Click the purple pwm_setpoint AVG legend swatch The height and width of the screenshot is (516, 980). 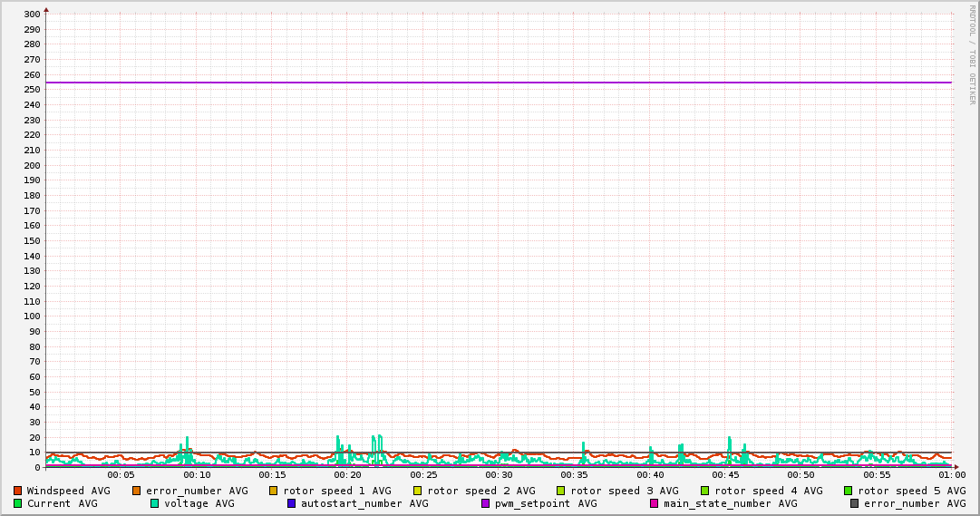click(x=485, y=503)
